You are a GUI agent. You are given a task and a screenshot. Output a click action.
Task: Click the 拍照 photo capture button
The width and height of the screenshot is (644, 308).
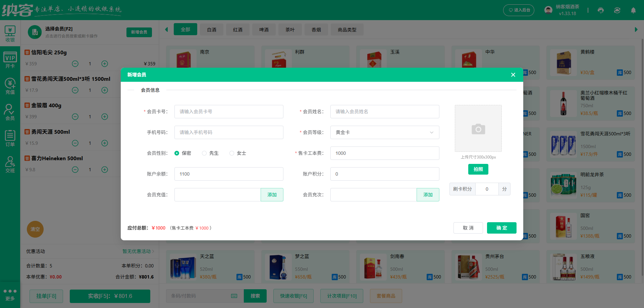click(x=478, y=169)
